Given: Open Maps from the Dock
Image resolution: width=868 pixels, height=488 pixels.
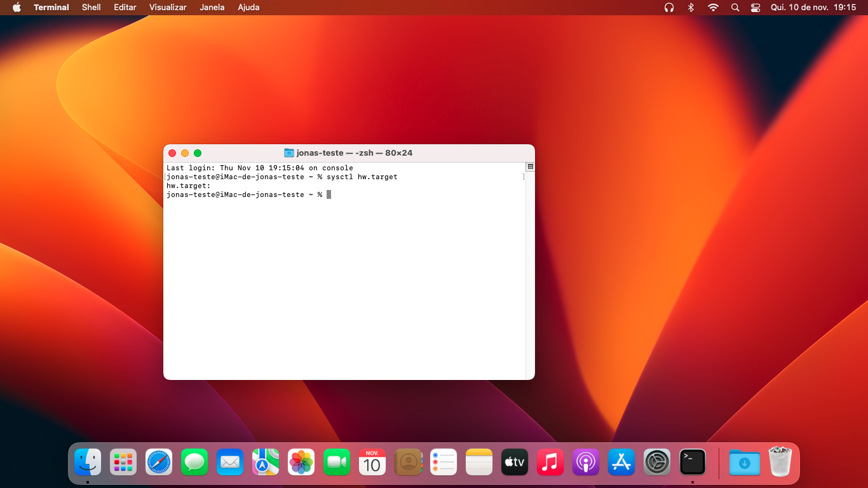Looking at the screenshot, I should coord(265,462).
